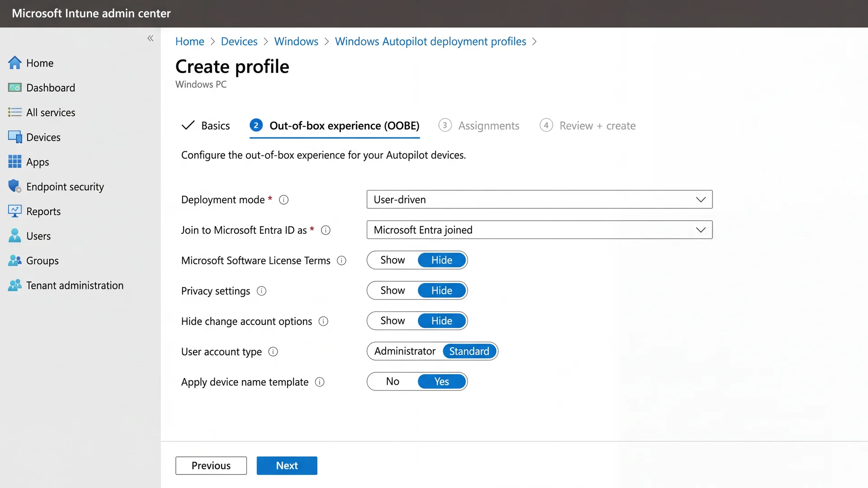Click the Apps grid icon
The image size is (868, 488).
14,162
